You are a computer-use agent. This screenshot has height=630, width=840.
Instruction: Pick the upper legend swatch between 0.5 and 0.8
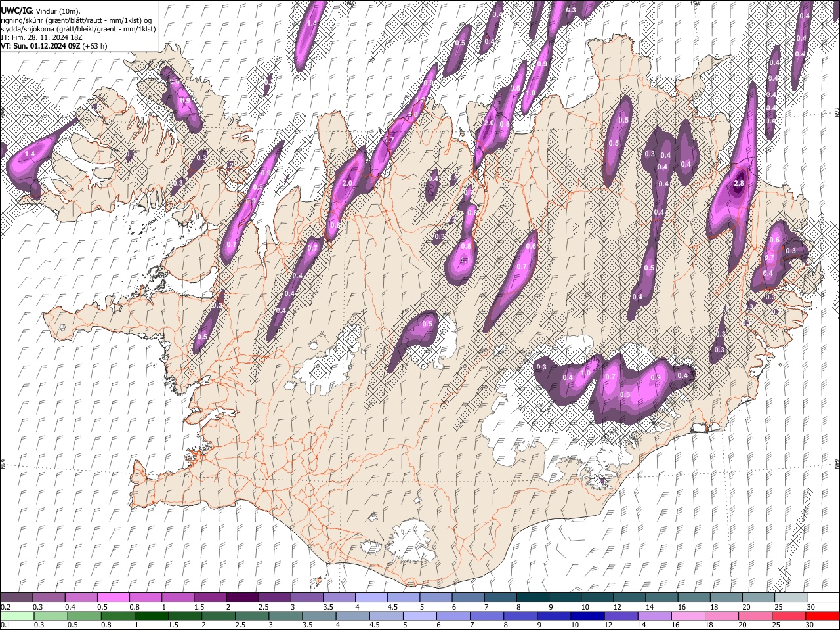point(114,597)
